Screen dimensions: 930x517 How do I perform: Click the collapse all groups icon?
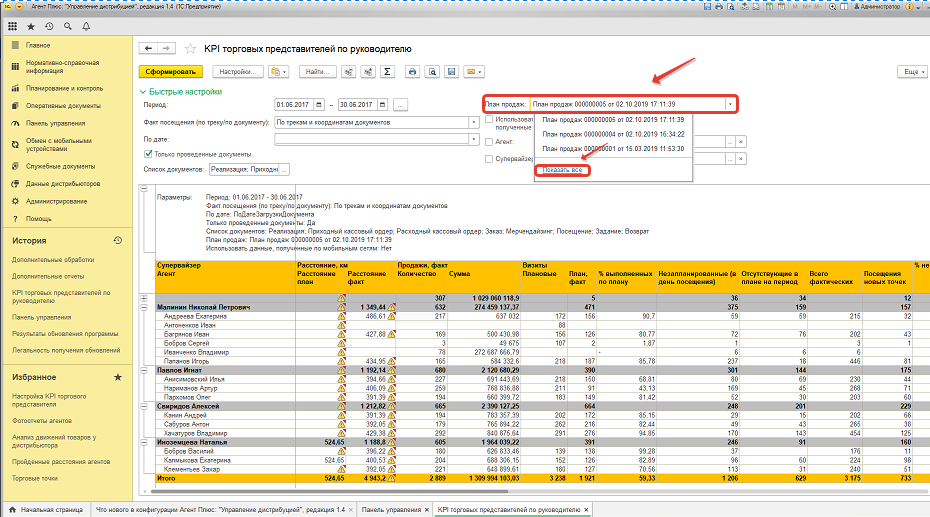click(x=349, y=72)
